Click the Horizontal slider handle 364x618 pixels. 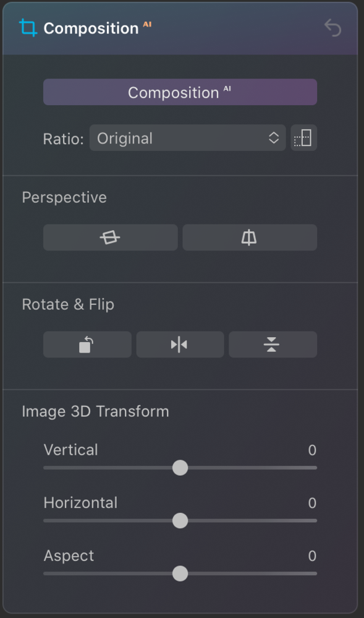[180, 521]
